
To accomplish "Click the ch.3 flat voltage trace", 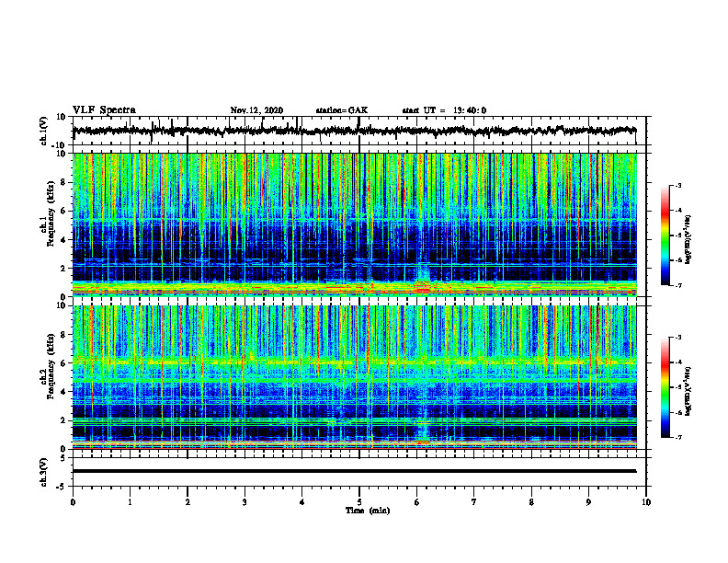I will (x=354, y=471).
